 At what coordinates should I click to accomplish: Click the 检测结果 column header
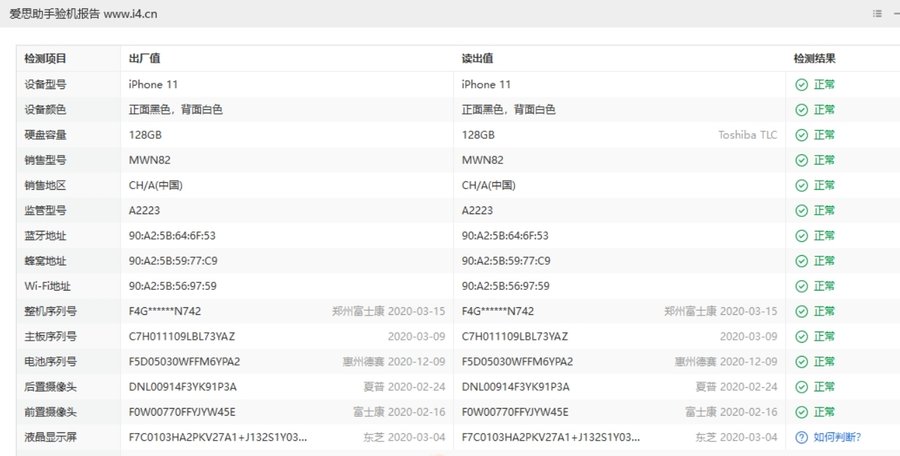(815, 59)
